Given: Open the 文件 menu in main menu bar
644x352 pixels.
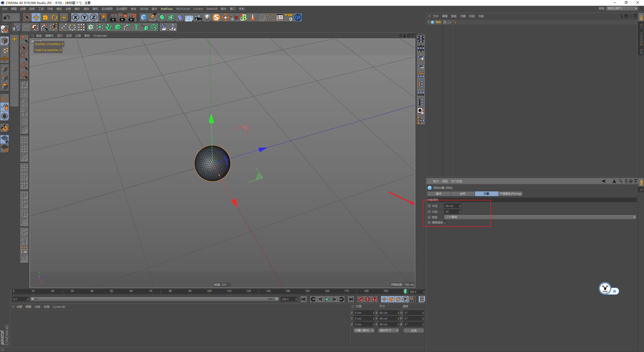Looking at the screenshot, I should [5, 9].
